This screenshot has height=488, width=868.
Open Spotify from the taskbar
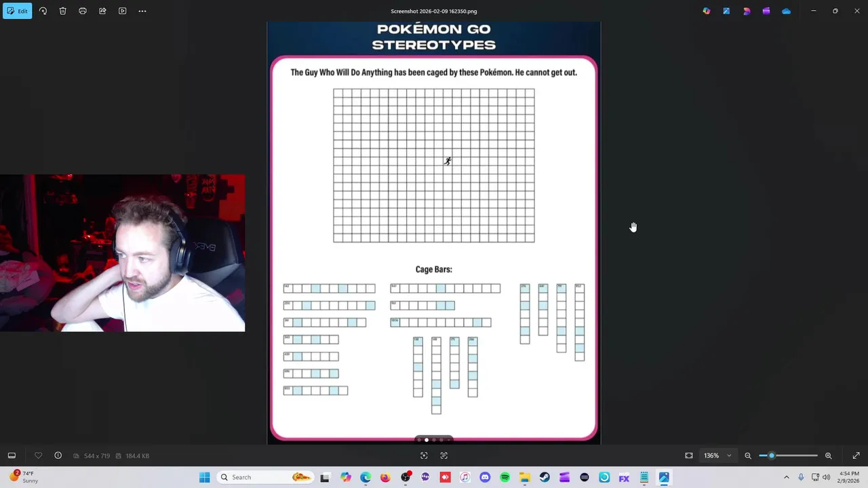505,477
